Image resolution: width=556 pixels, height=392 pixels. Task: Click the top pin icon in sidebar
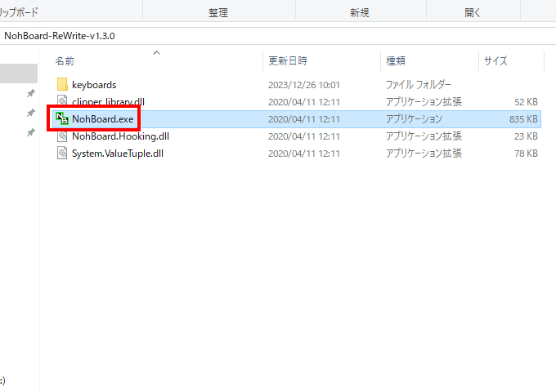coord(31,93)
